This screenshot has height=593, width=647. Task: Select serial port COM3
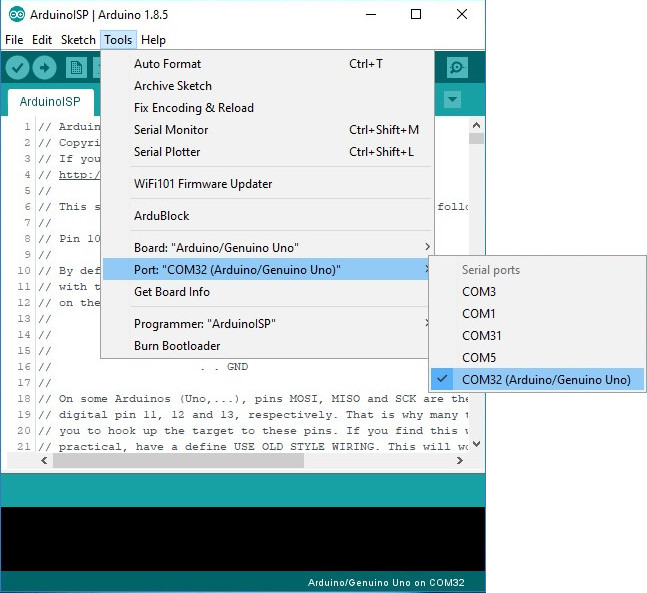tap(537, 292)
